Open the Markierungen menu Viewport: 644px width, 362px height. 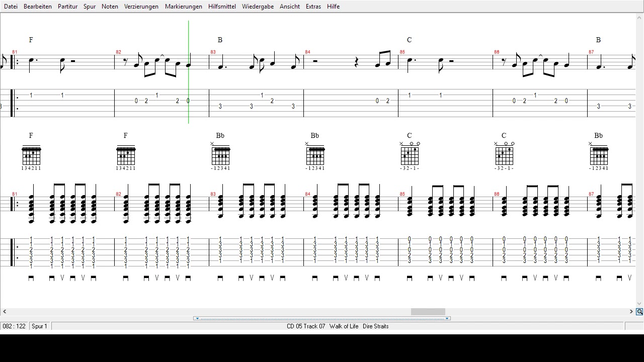click(184, 7)
